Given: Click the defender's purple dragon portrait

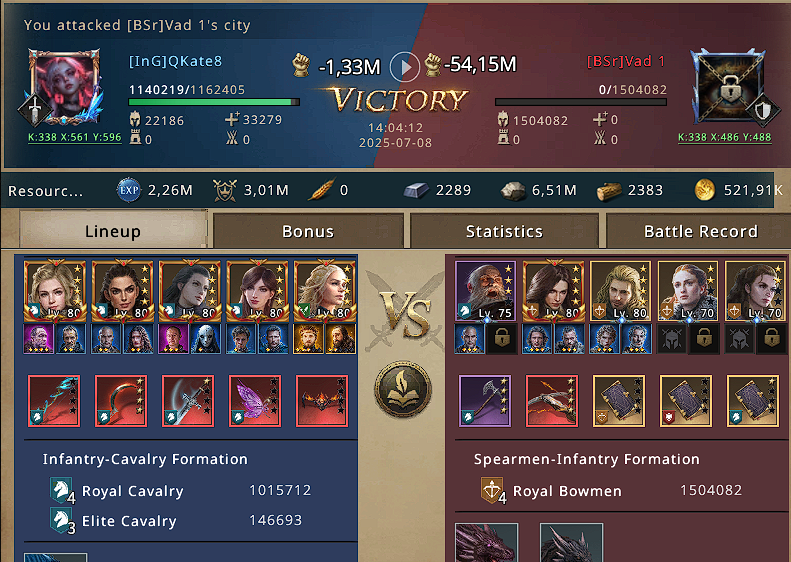Looking at the screenshot, I should (487, 543).
